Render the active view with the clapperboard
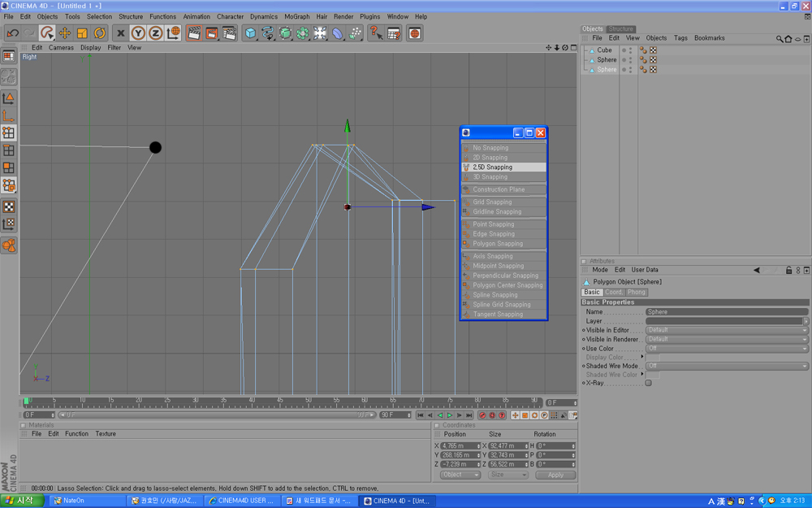Image resolution: width=812 pixels, height=508 pixels. 194,33
